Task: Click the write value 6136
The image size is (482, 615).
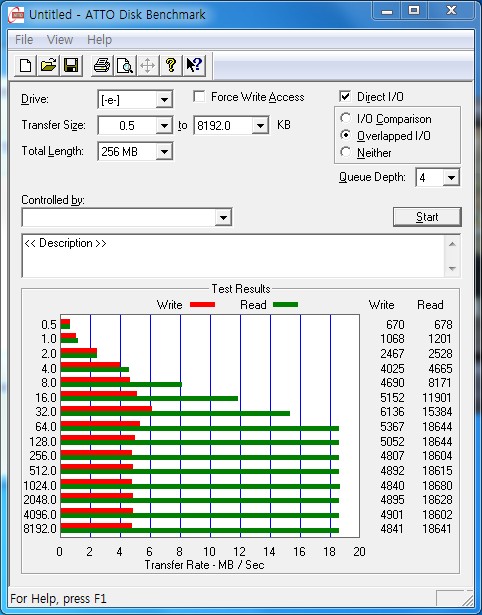Action: point(392,412)
